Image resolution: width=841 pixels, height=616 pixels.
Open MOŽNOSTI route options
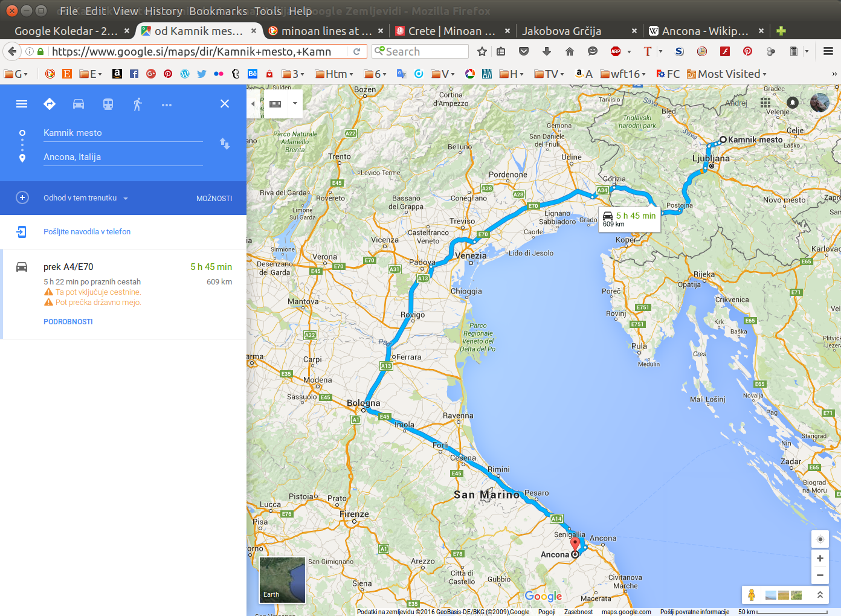pos(214,199)
